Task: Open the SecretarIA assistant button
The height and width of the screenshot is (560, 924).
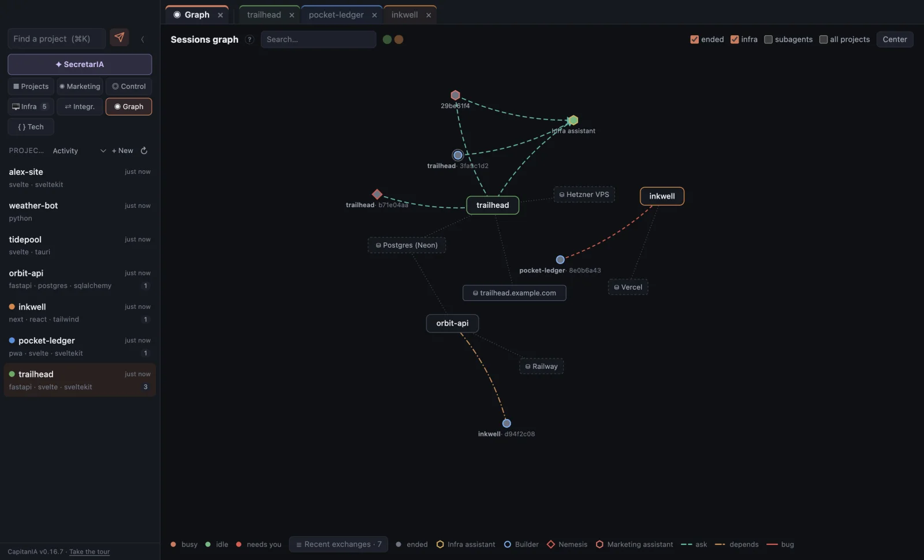Action: (x=80, y=64)
